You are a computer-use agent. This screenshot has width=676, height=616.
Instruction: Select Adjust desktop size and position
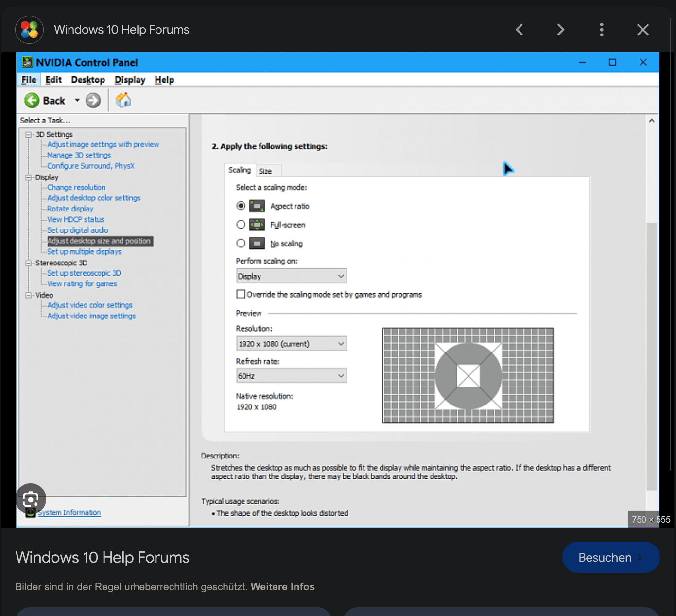click(100, 241)
